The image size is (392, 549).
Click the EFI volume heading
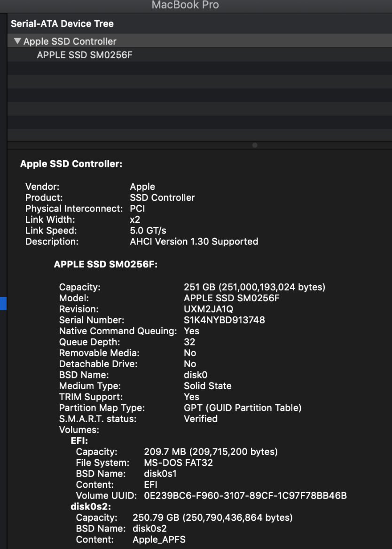(x=79, y=441)
